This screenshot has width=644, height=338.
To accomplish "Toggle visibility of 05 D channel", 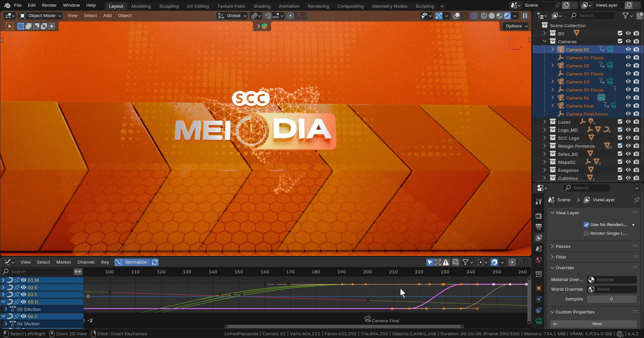I will [23, 302].
